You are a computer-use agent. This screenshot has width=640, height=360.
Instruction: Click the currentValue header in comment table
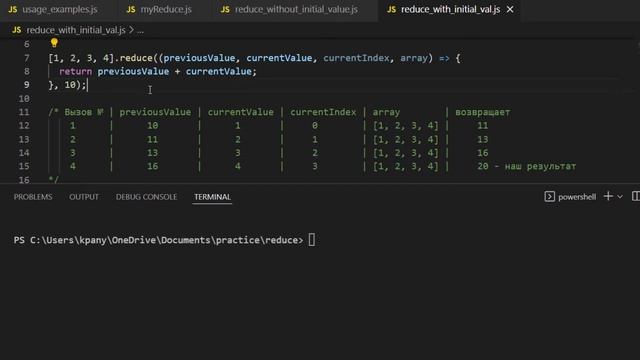[240, 112]
